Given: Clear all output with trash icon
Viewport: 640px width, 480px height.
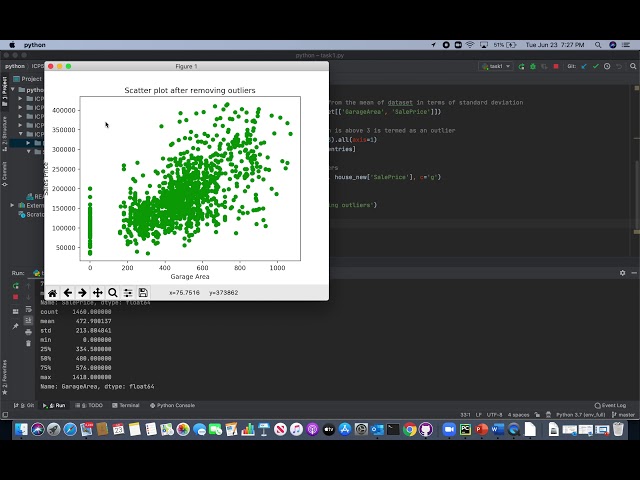Looking at the screenshot, I should click(x=28, y=343).
